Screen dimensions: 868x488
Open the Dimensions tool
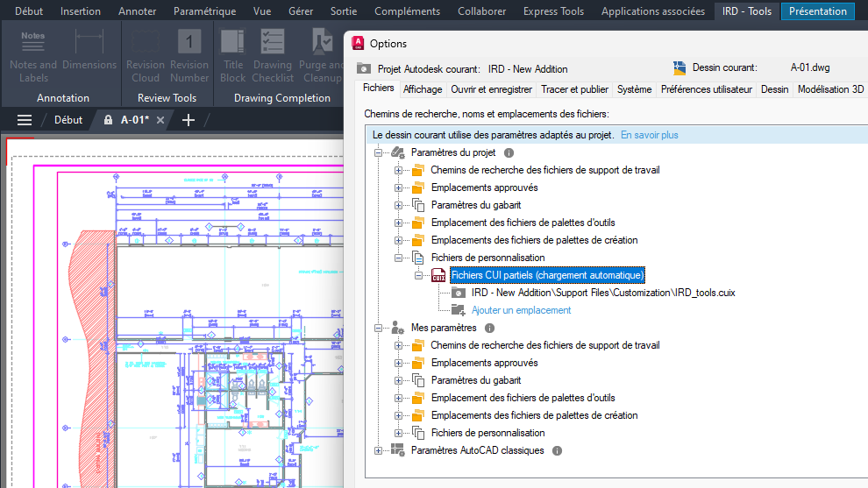(89, 50)
